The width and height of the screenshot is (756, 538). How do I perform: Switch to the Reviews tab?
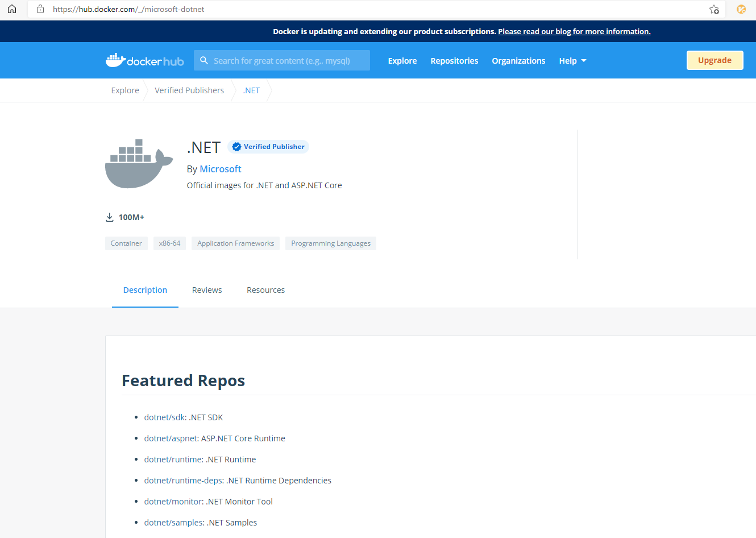[207, 290]
